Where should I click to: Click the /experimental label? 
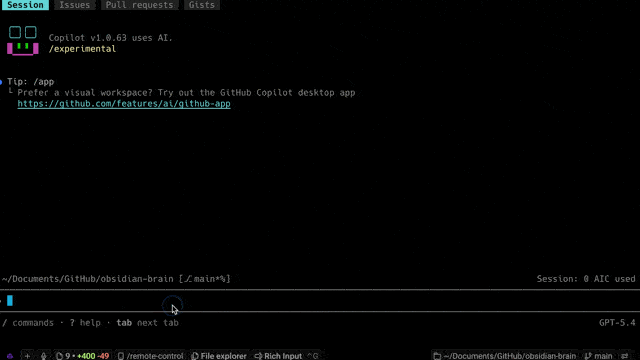(82, 49)
